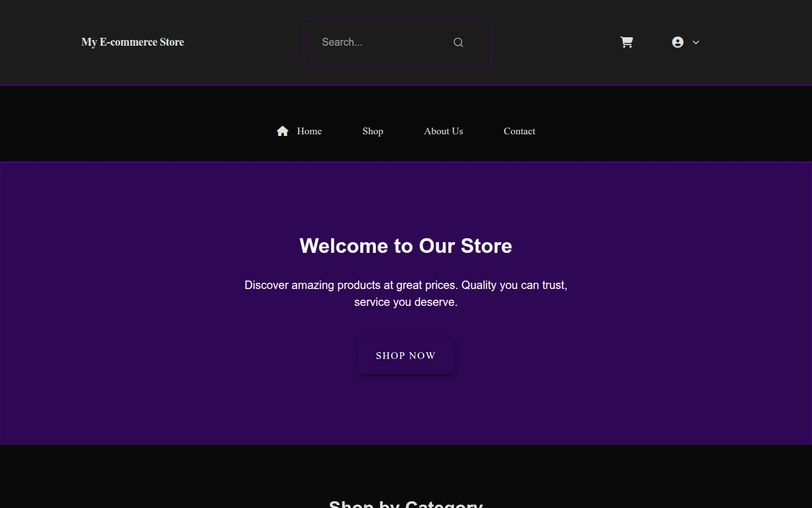This screenshot has height=508, width=812.
Task: Click the house icon beside Home
Action: click(x=283, y=131)
